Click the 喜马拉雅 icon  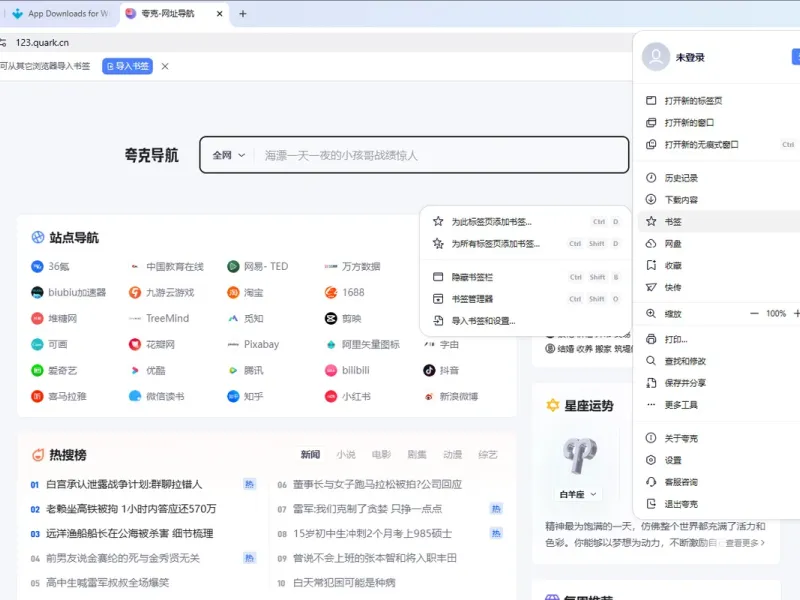coord(37,396)
